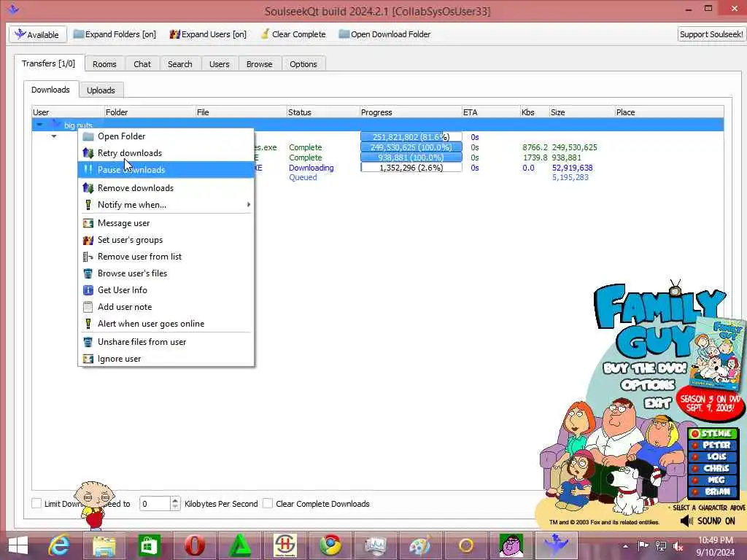Image resolution: width=747 pixels, height=560 pixels.
Task: Click the broom icon on Clear Complete
Action: 265,34
